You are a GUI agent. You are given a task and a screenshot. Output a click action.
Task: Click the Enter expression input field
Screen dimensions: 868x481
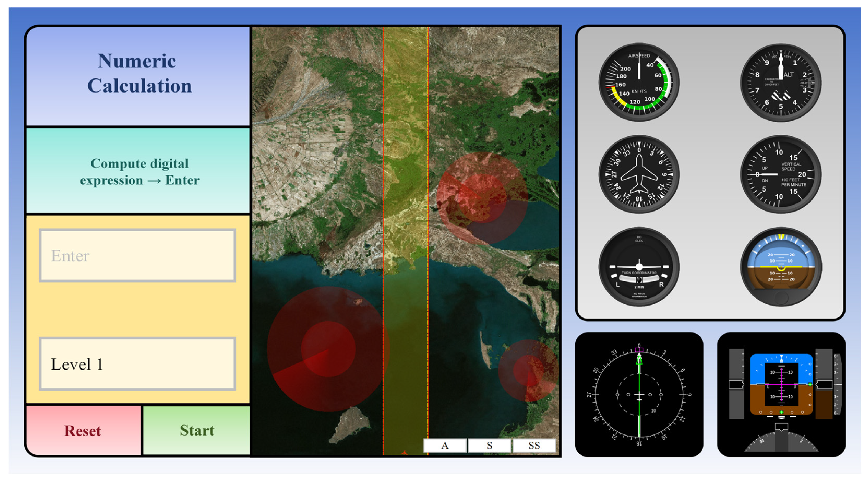(x=137, y=255)
